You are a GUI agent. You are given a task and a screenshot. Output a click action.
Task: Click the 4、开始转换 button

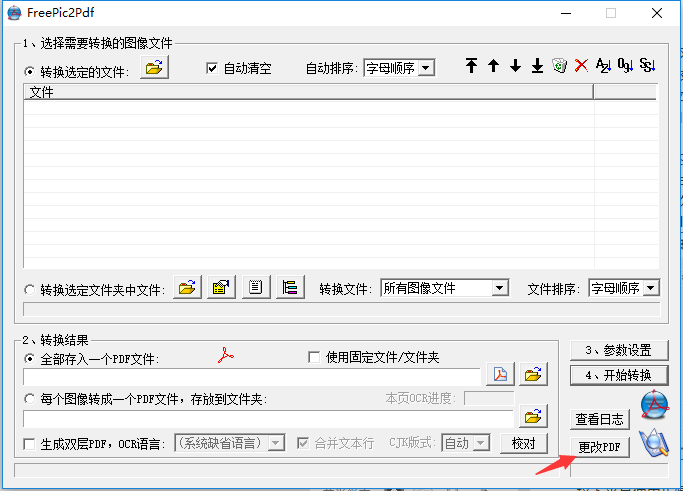click(x=619, y=375)
